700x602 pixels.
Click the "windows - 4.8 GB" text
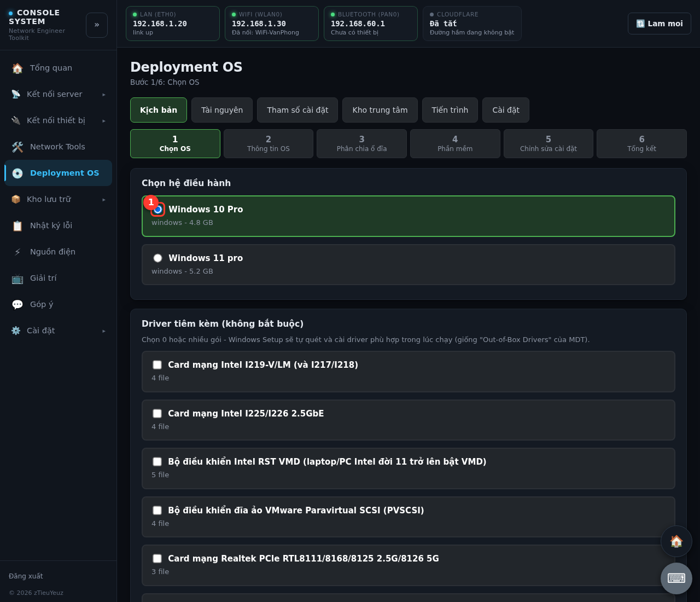point(182,223)
